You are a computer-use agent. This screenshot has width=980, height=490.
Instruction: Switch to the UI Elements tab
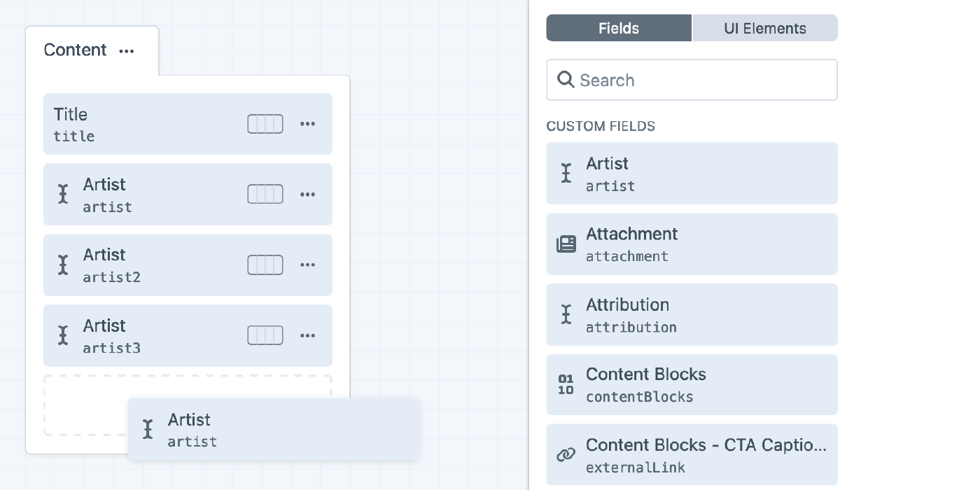coord(764,28)
